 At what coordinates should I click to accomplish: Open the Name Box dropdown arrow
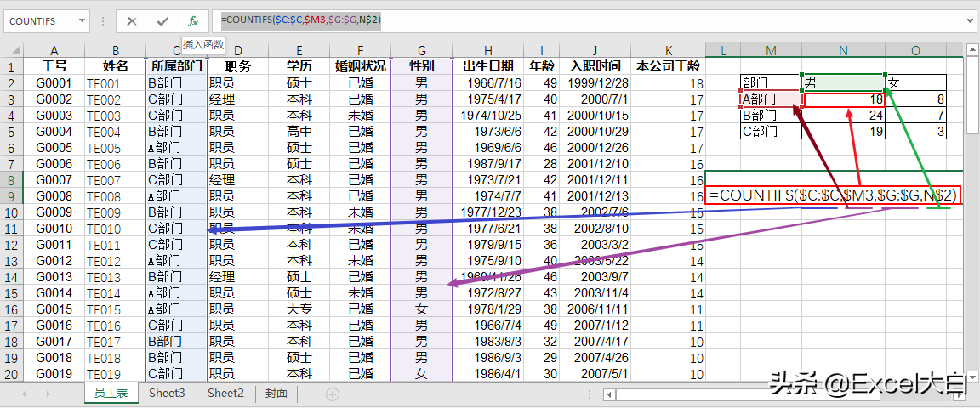coord(82,21)
